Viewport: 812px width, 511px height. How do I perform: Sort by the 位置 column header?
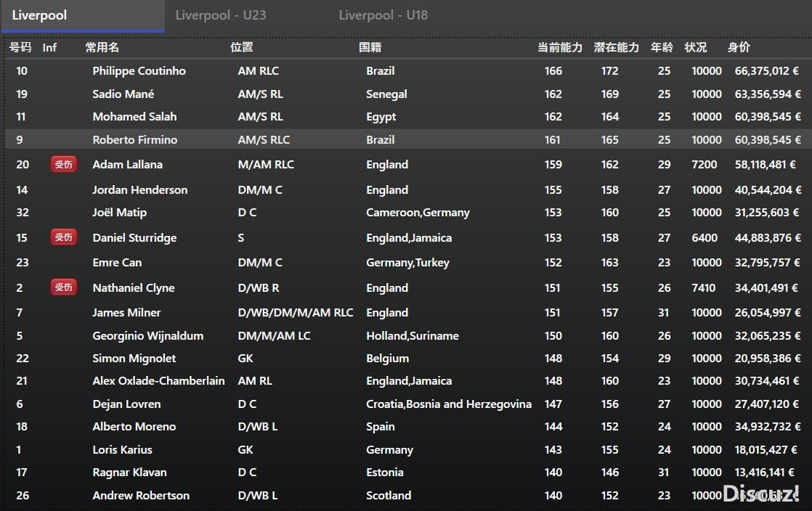241,48
